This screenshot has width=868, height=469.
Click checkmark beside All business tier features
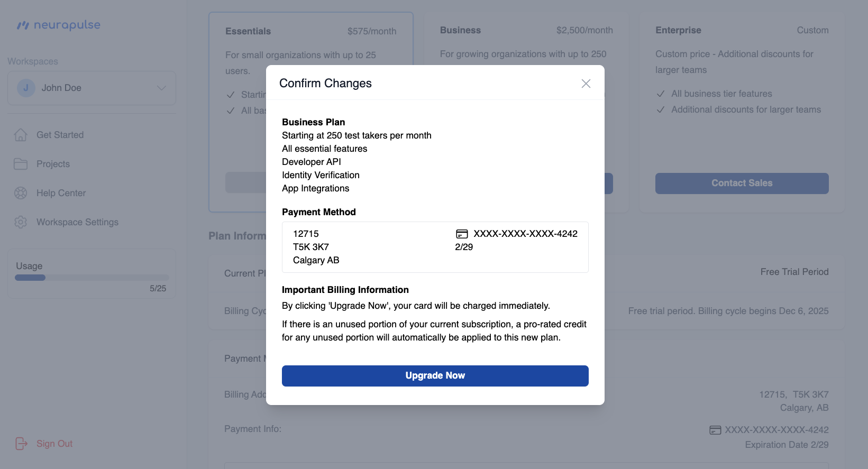[660, 94]
